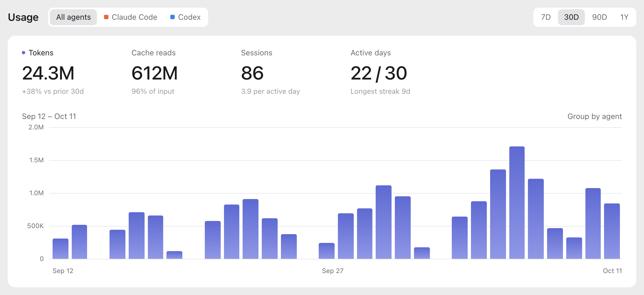The image size is (644, 295).
Task: Filter usage by Codex
Action: 185,17
